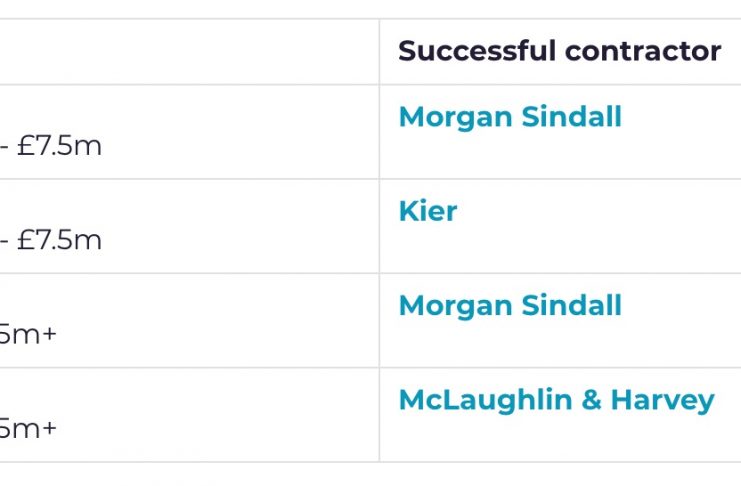Click the "5m+" value beside lower Morgan Sindall

pos(28,335)
